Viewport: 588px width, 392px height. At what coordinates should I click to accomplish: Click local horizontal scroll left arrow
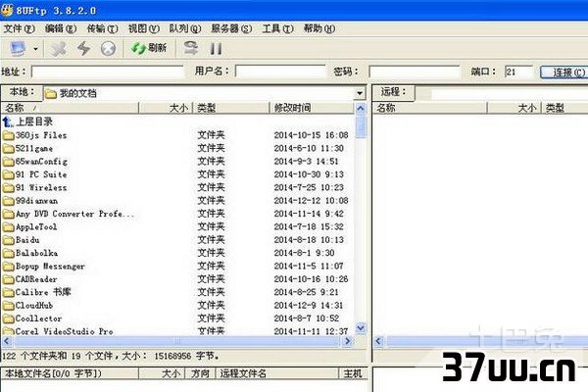point(7,341)
